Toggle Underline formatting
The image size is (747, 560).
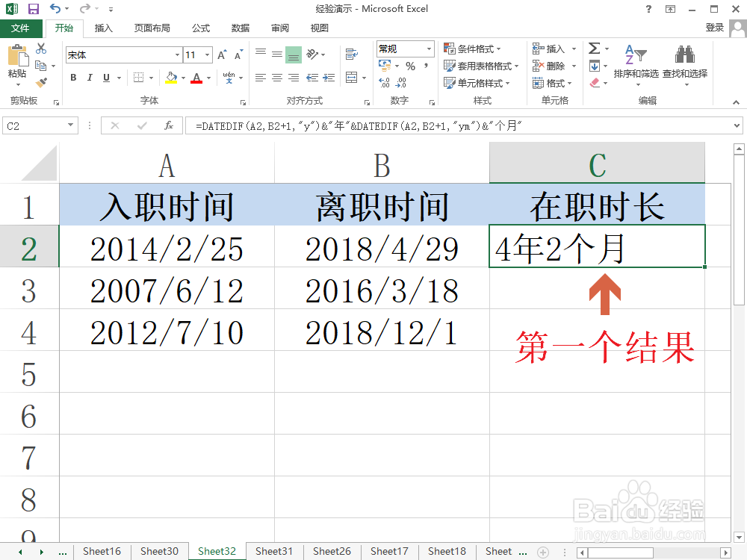pyautogui.click(x=106, y=78)
